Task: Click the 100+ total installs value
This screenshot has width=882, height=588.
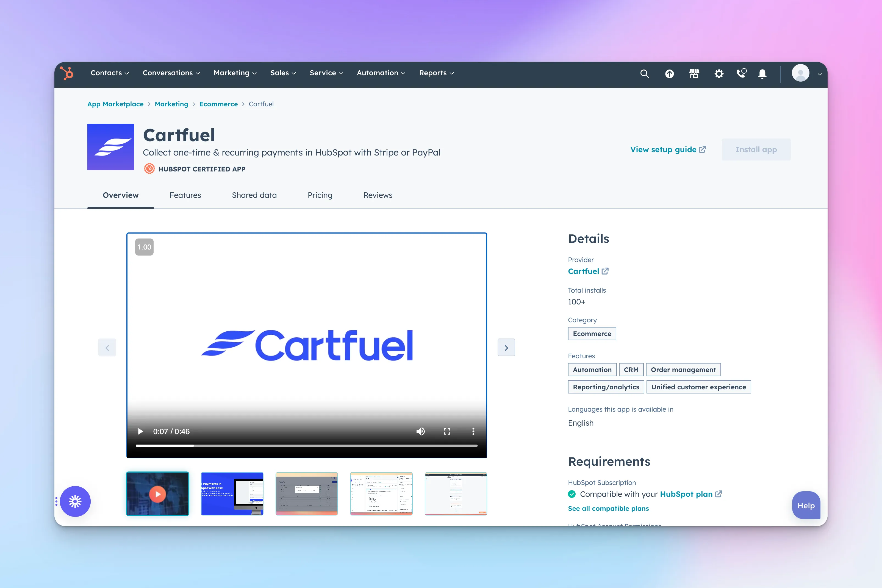Action: click(x=577, y=302)
